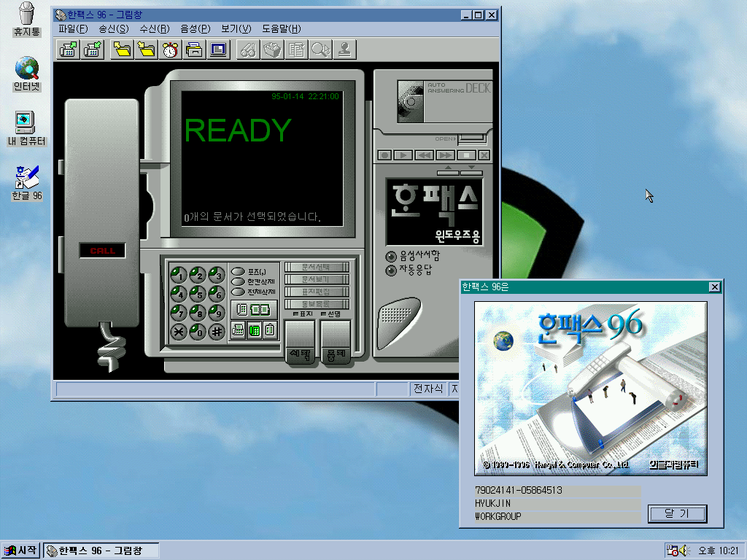Image resolution: width=747 pixels, height=560 pixels.
Task: Toggle the 선명 option indicator
Action: 323,314
